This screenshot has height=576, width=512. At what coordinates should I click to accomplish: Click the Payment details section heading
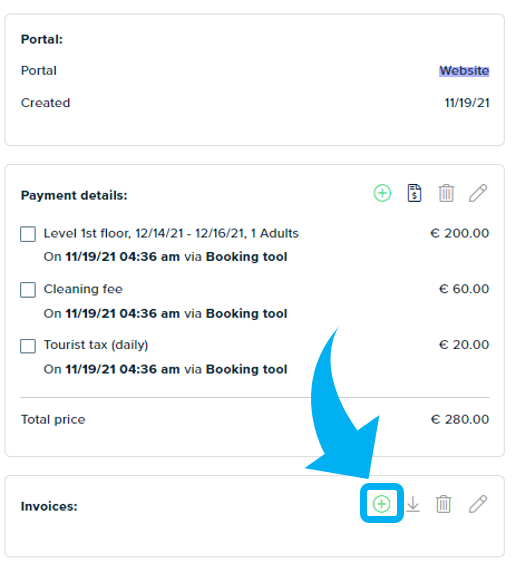74,195
